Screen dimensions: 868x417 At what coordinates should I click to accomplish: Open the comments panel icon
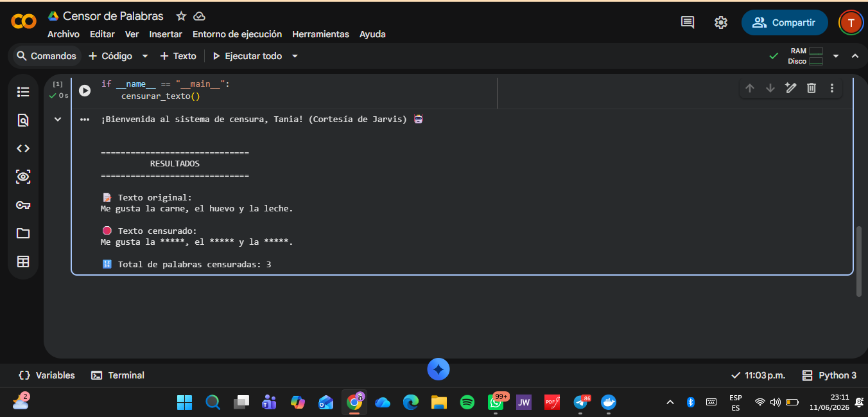tap(688, 22)
